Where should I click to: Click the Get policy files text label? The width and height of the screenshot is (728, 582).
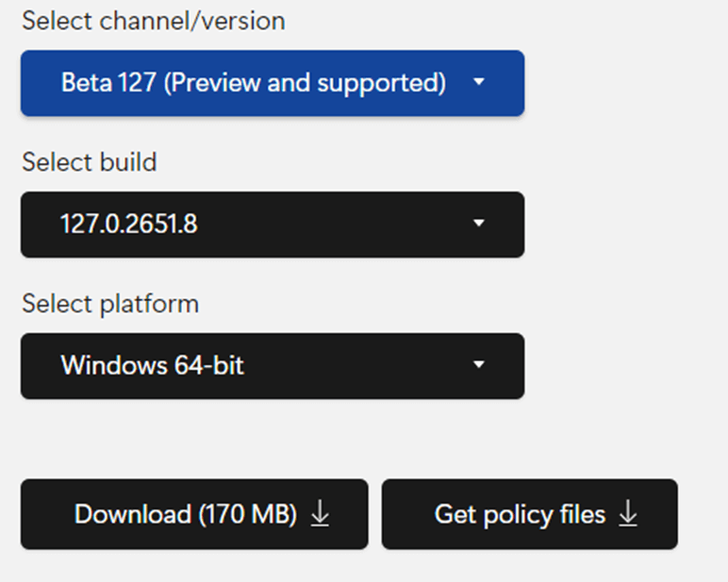tap(520, 515)
